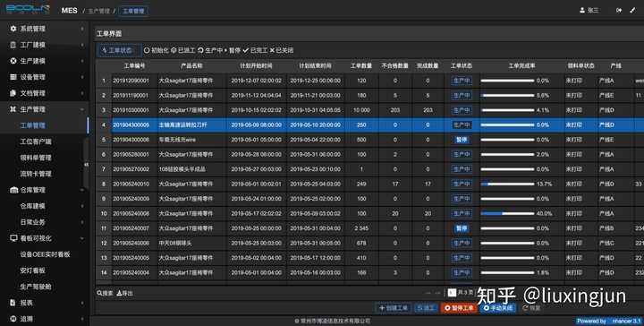
Task: Click the 恢复 button
Action: [x=531, y=307]
